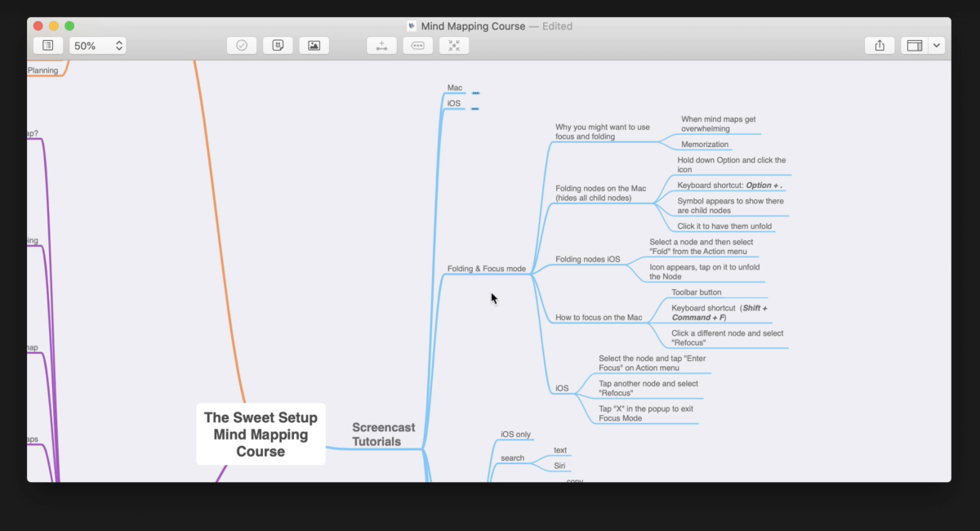Select the 'text' node under search
This screenshot has width=980, height=531.
[560, 450]
